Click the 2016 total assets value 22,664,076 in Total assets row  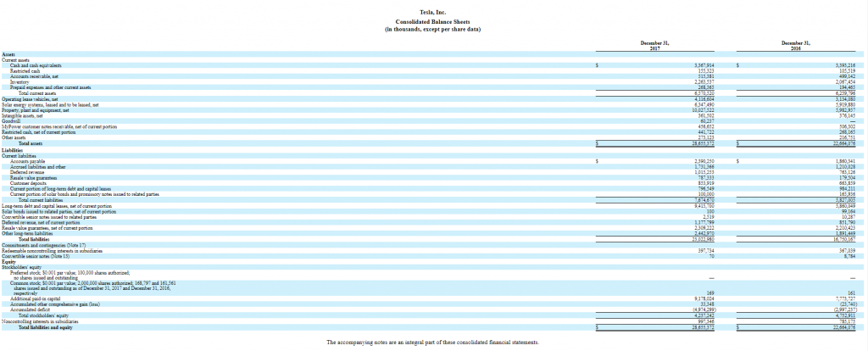[843, 142]
